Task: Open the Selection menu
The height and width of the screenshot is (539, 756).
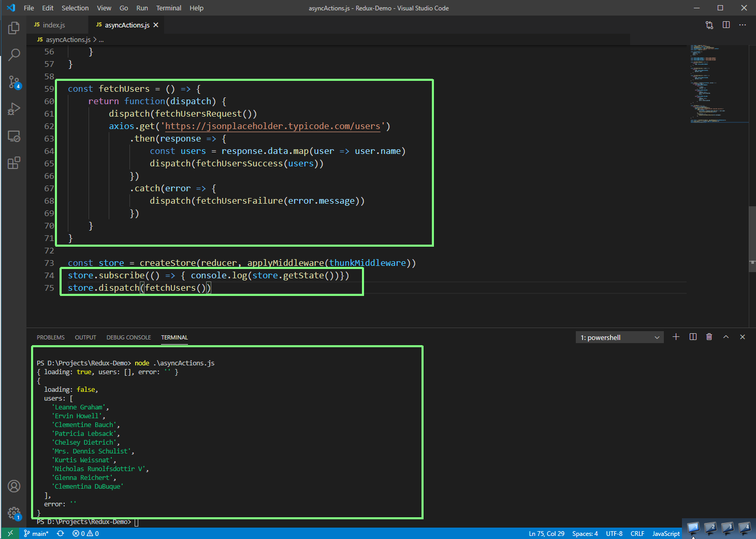Action: (75, 8)
